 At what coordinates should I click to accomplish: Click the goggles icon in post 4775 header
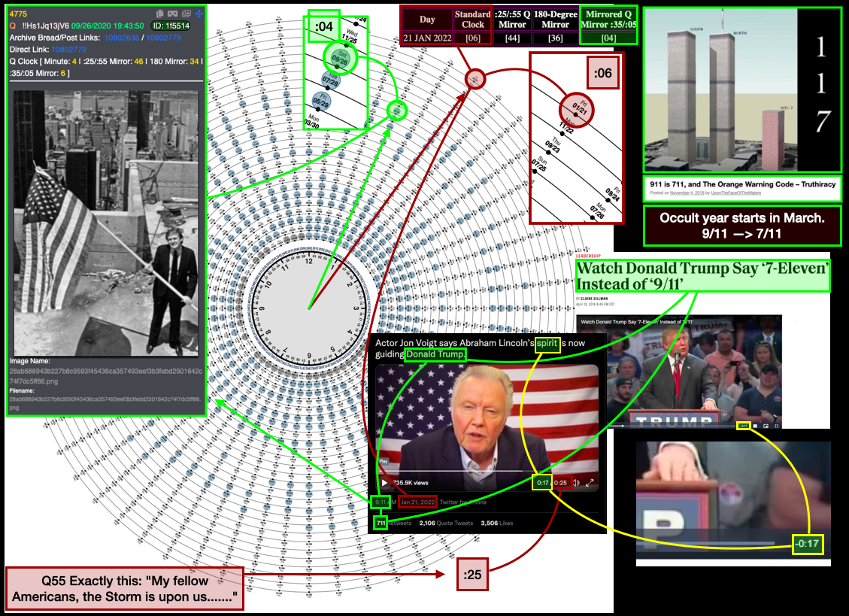(x=173, y=14)
